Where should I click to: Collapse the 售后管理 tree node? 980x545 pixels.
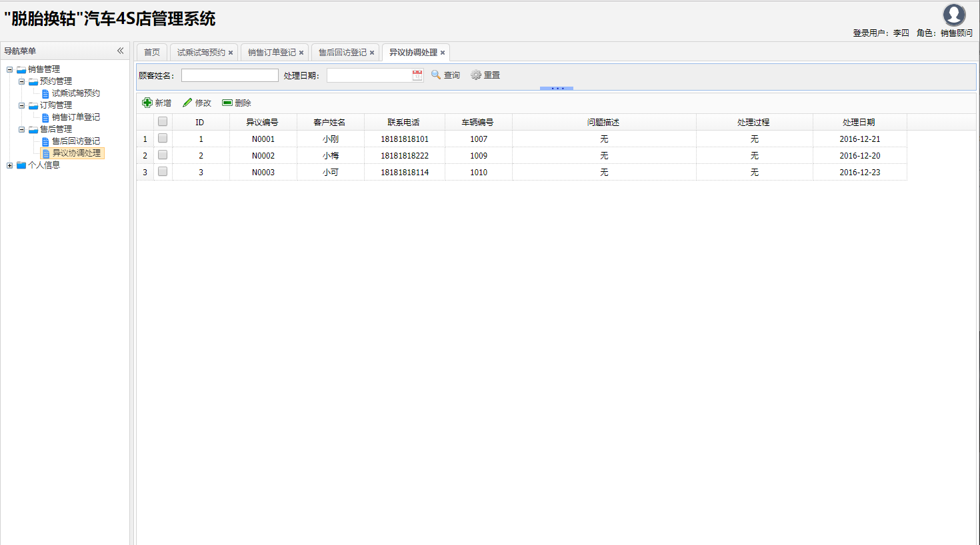[21, 129]
